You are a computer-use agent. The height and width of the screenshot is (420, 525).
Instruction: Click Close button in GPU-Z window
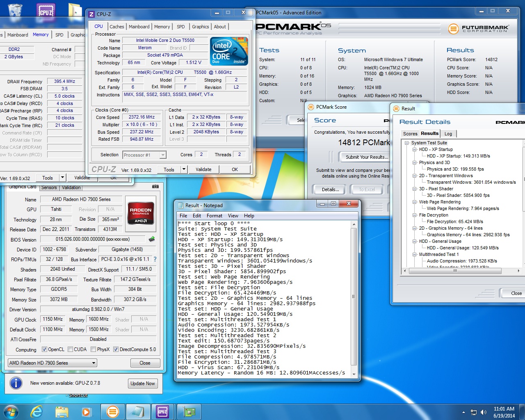145,363
